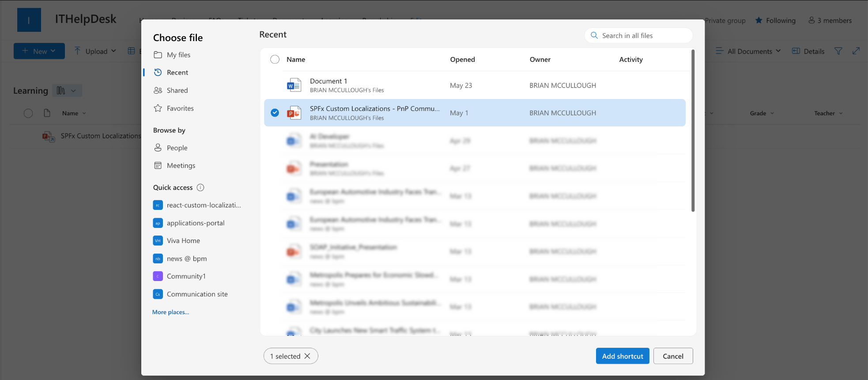868x380 pixels.
Task: Browse files by People
Action: pyautogui.click(x=171, y=148)
